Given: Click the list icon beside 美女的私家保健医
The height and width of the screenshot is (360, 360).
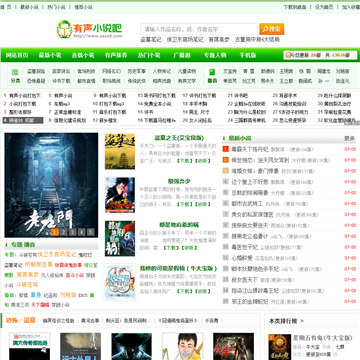Looking at the screenshot, I should [x=226, y=215].
